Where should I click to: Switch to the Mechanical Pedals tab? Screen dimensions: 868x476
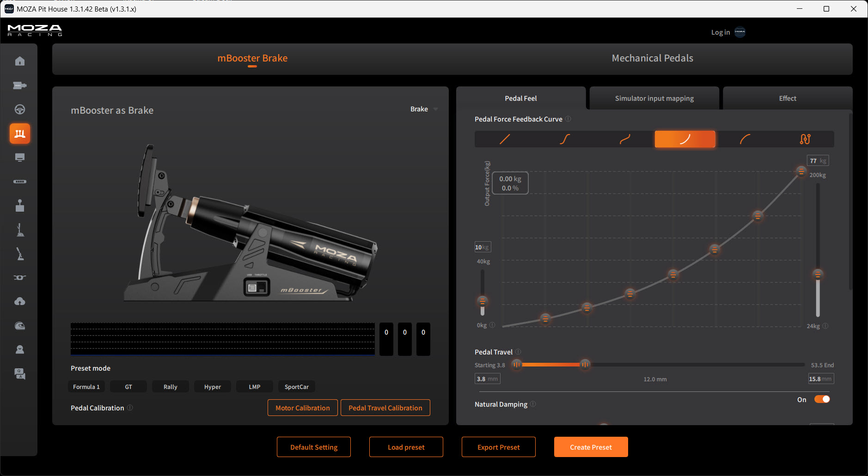coord(652,58)
